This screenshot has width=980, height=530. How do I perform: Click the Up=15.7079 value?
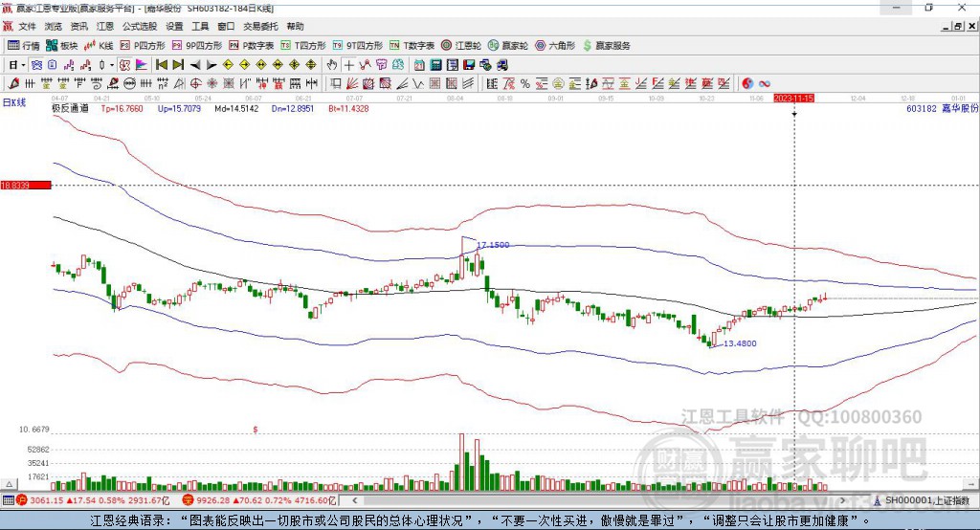tap(179, 109)
